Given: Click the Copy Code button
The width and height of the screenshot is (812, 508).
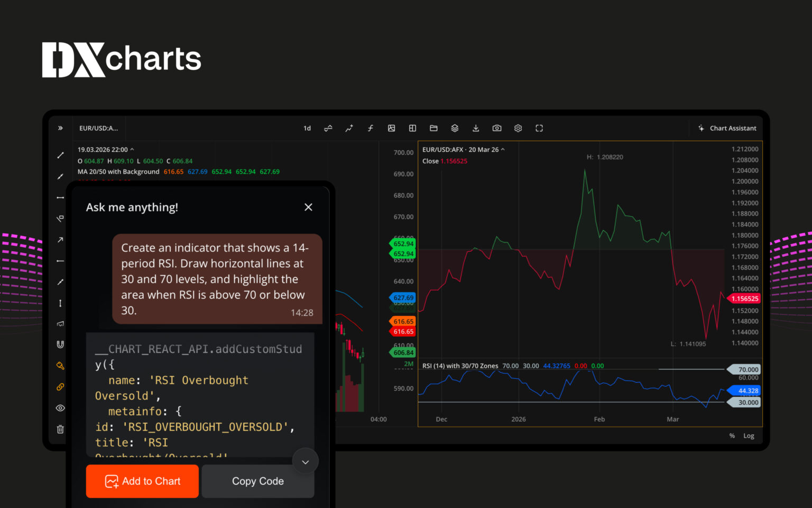Looking at the screenshot, I should click(x=257, y=481).
